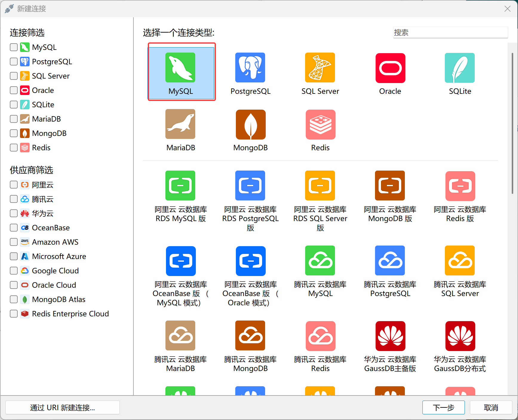This screenshot has height=420, width=518.
Task: Click the 下一步 button
Action: [x=444, y=407]
